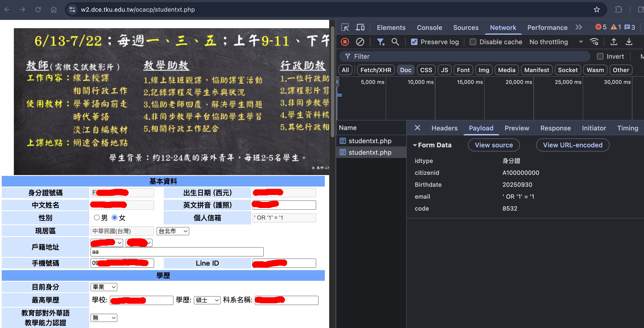View site information icon in address bar
The width and height of the screenshot is (644, 328).
pyautogui.click(x=72, y=10)
